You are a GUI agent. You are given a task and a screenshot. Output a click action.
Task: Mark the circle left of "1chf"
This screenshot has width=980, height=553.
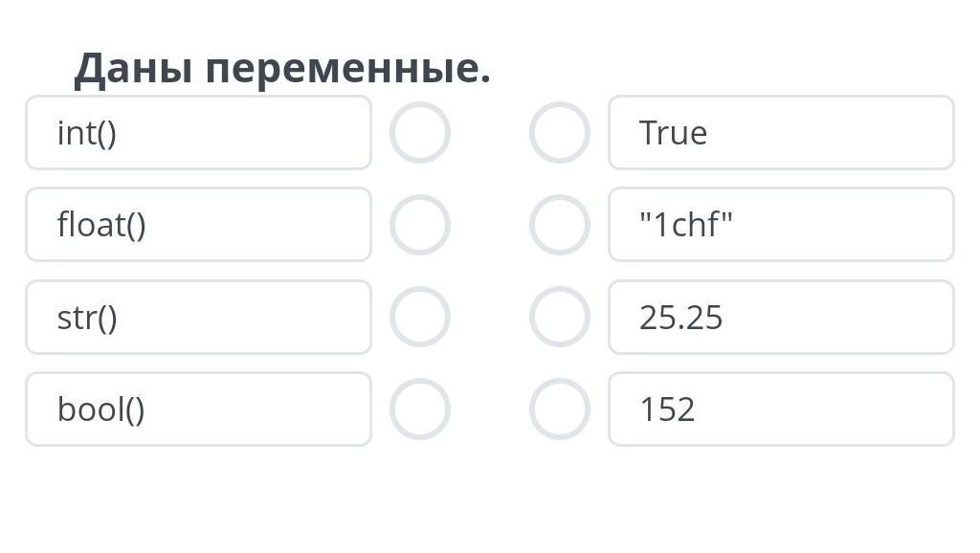[x=560, y=225]
